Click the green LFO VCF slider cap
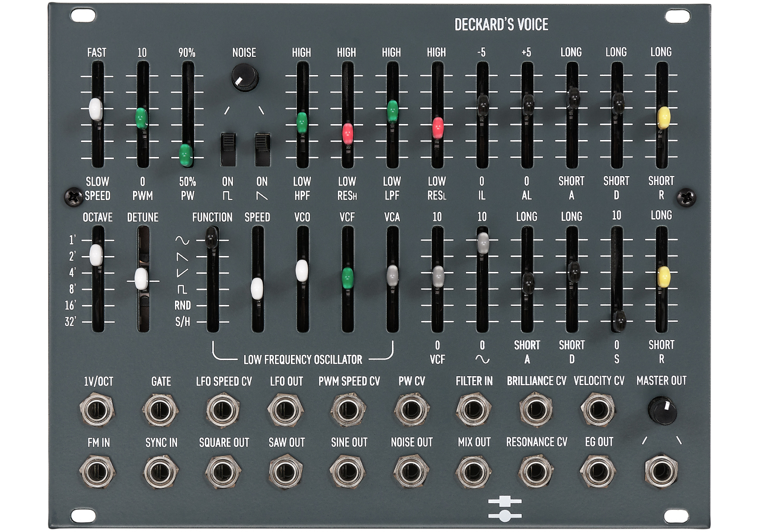Image resolution: width=760 pixels, height=532 pixels. (x=347, y=278)
